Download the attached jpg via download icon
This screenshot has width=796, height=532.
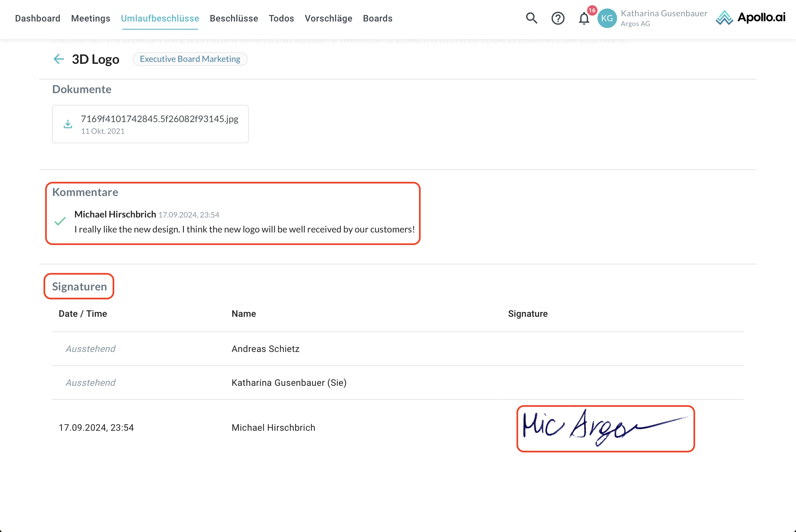tap(68, 124)
